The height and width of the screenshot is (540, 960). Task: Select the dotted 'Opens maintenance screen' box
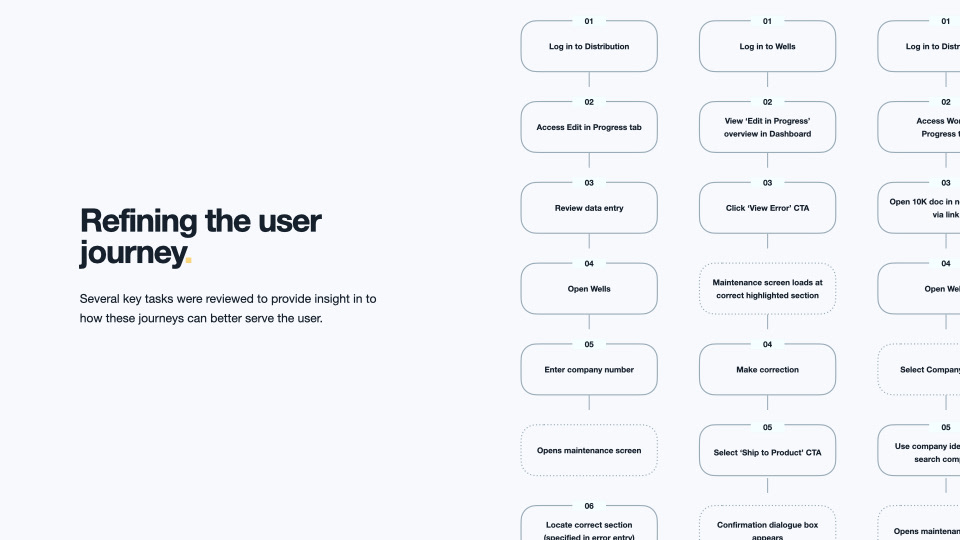pyautogui.click(x=589, y=450)
